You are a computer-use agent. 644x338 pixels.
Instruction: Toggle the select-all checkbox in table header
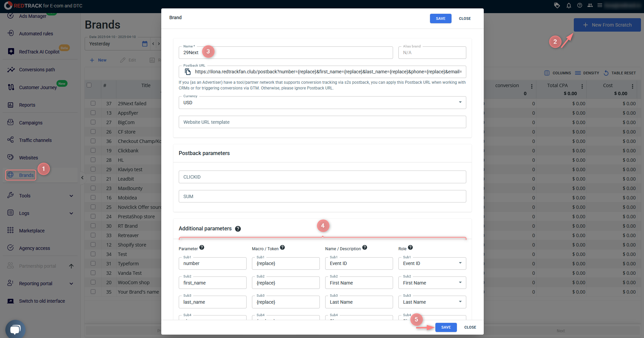click(x=89, y=85)
